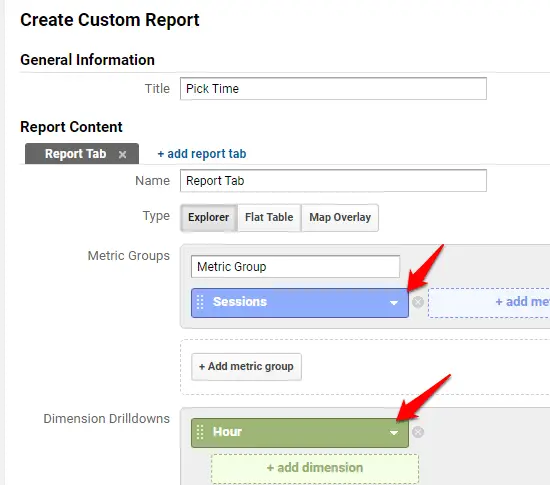Select the Explorer report type
550x485 pixels.
[209, 217]
